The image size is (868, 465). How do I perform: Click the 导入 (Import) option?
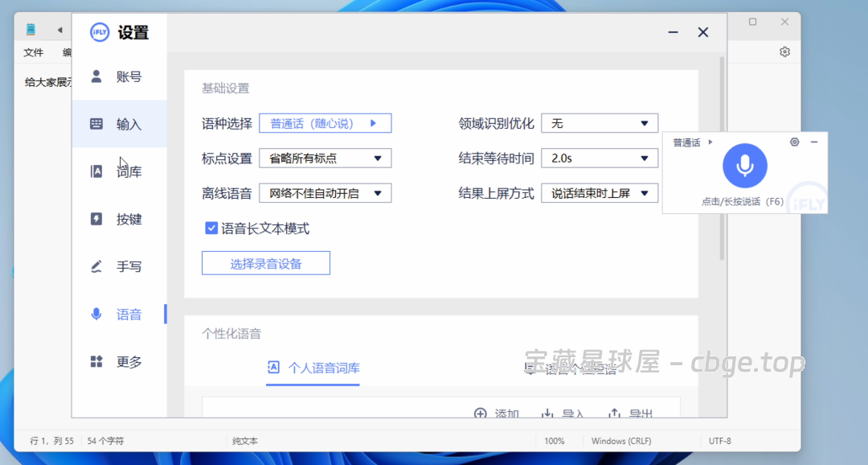(565, 413)
